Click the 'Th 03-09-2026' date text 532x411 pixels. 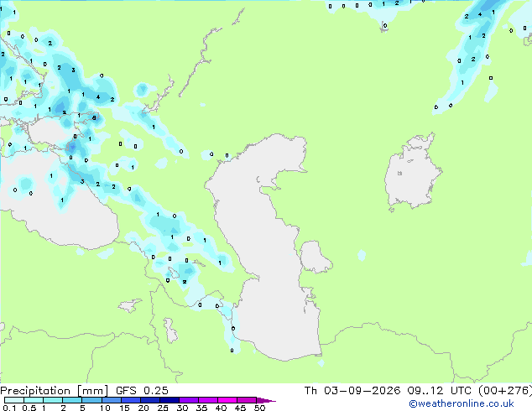tap(352, 391)
